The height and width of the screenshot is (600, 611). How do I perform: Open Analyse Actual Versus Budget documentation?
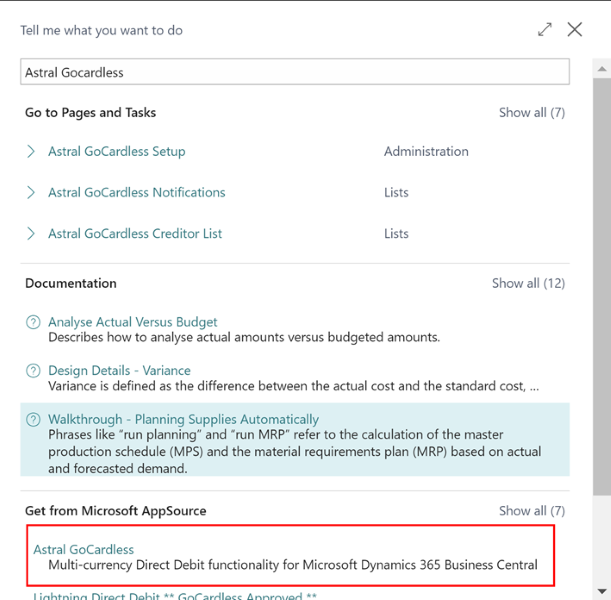pyautogui.click(x=132, y=322)
